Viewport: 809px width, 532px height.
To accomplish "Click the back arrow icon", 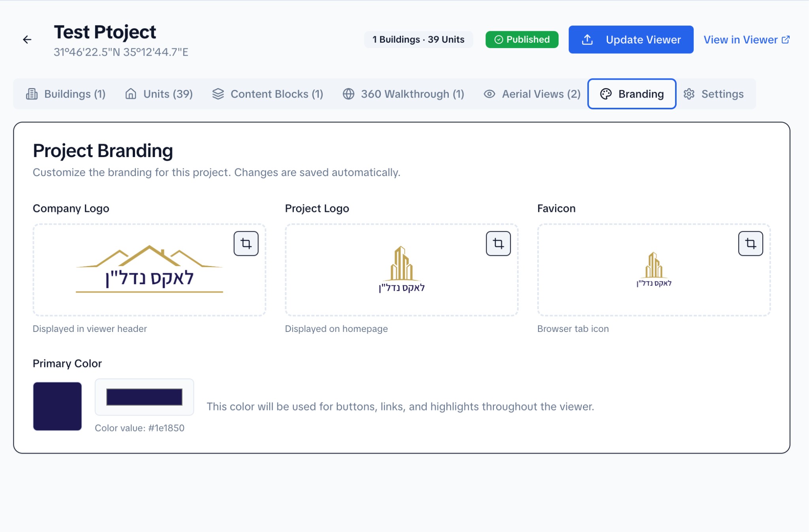I will pyautogui.click(x=27, y=39).
